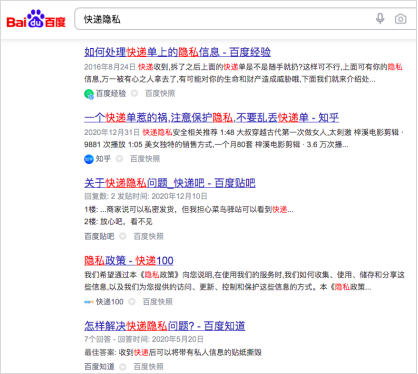Click the date text 2020年12月31日
Viewport: 418px width, 374px height.
tap(112, 132)
